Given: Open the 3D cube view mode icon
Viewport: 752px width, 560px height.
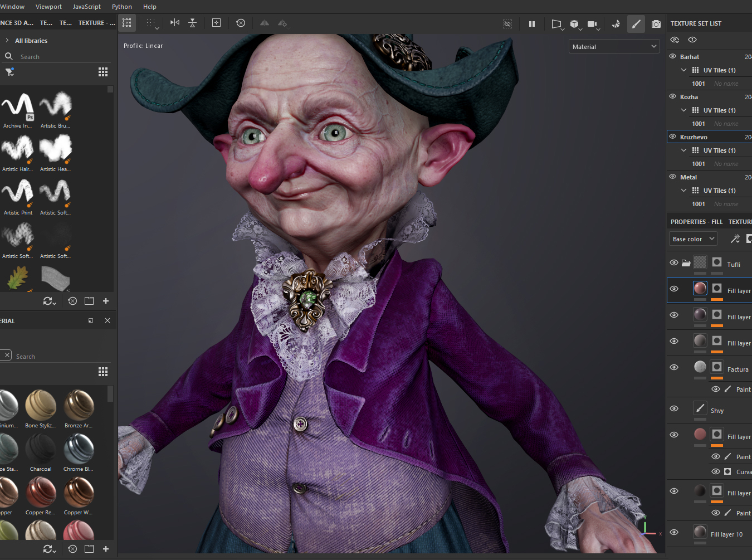Looking at the screenshot, I should click(x=574, y=24).
